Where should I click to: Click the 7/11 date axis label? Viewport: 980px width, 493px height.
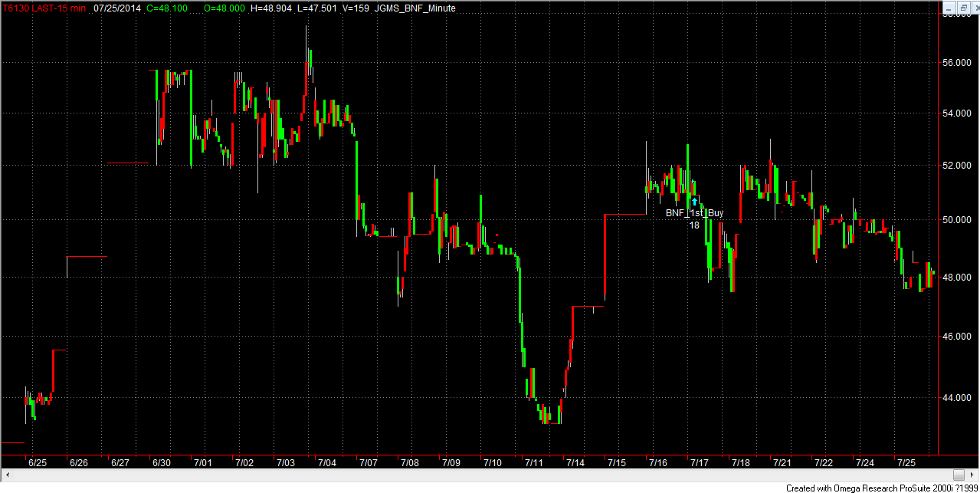point(534,463)
